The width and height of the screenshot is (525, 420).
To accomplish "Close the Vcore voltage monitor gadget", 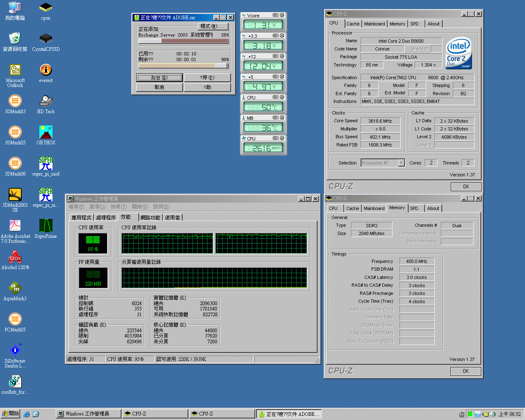I will (282, 15).
